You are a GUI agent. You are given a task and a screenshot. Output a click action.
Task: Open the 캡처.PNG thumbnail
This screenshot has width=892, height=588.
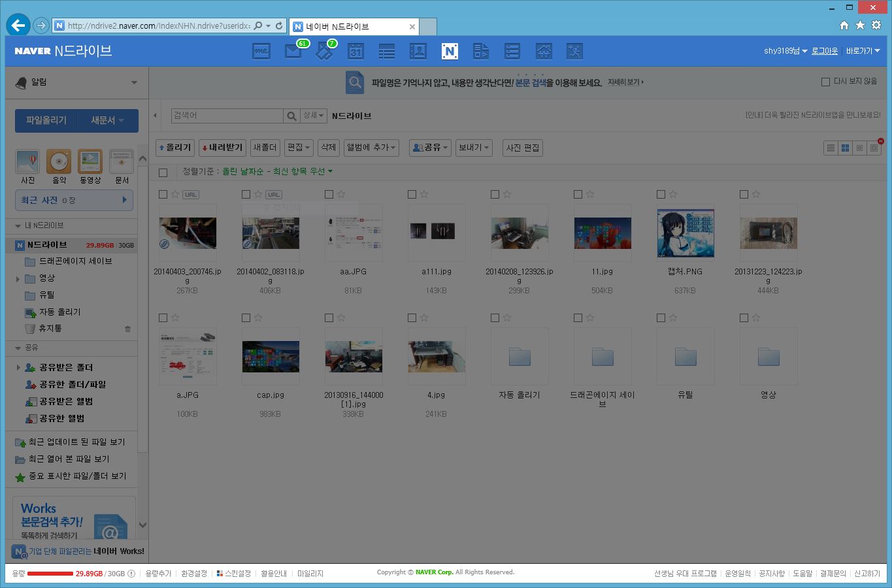tap(686, 233)
